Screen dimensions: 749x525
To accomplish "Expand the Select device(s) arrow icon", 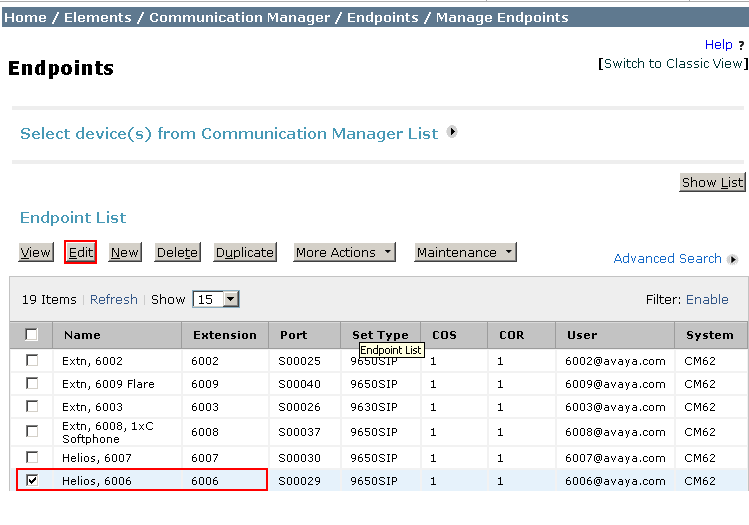I will (452, 132).
